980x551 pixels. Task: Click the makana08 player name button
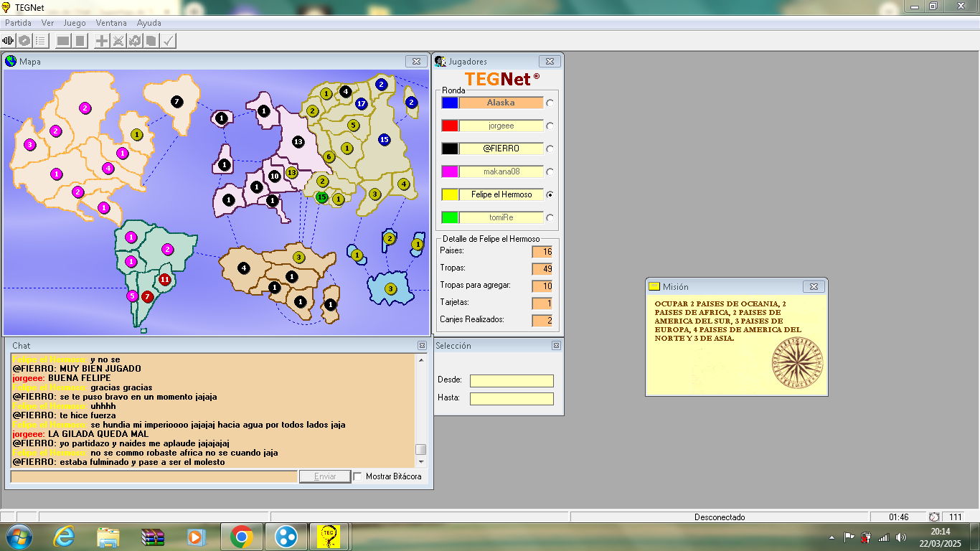(501, 171)
